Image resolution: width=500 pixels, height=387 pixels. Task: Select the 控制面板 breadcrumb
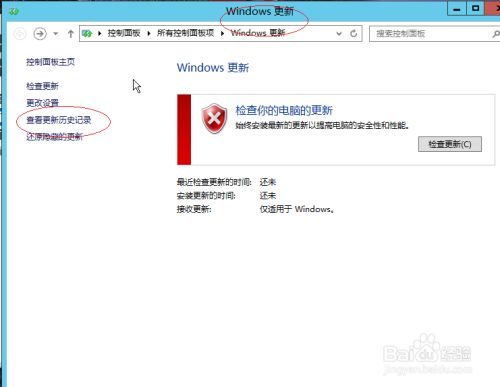point(124,33)
